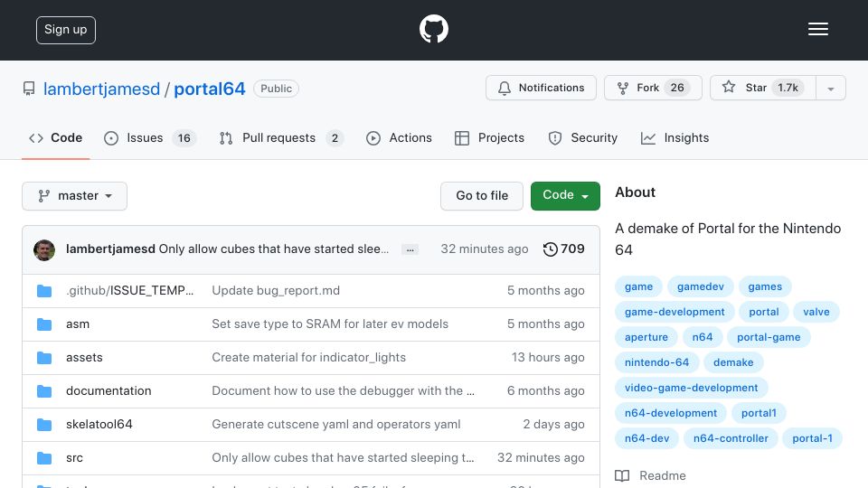Open the Readme link in About
The width and height of the screenshot is (868, 488).
pos(650,476)
